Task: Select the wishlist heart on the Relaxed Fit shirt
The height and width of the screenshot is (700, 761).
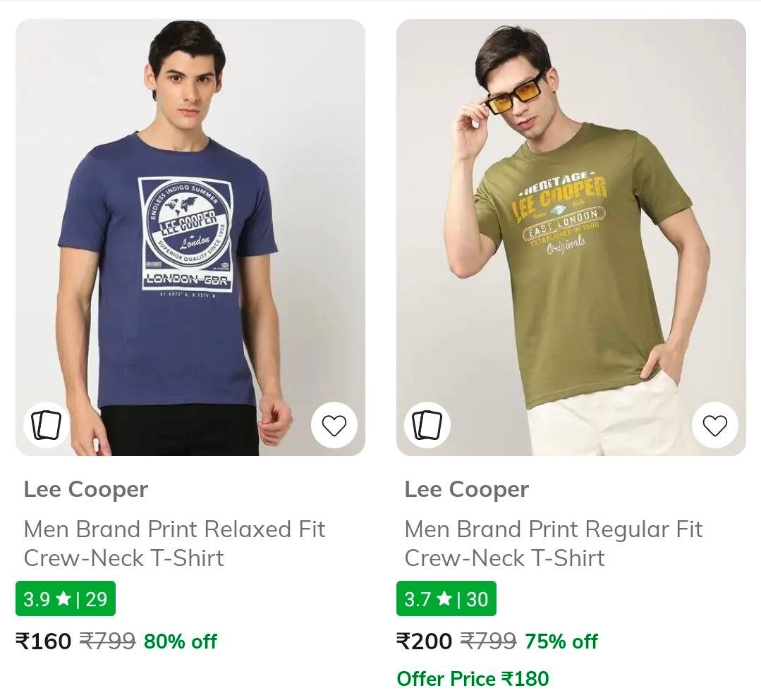Action: (334, 424)
